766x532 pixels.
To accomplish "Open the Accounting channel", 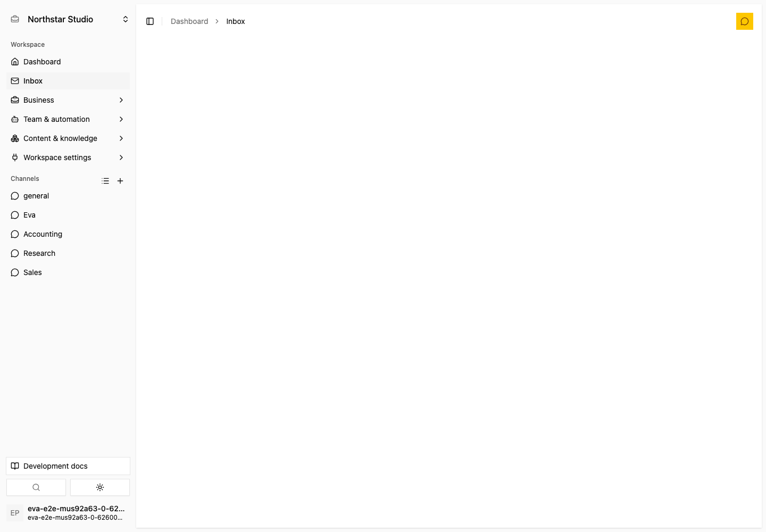I will pos(68,234).
